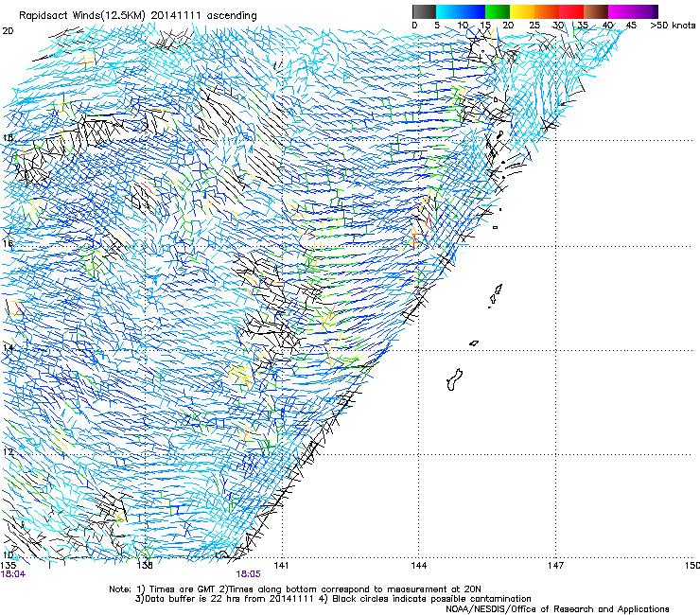Screen dimensions: 700x615
Task: Pick the green 15-20 knots legend segment
Action: 498,11
